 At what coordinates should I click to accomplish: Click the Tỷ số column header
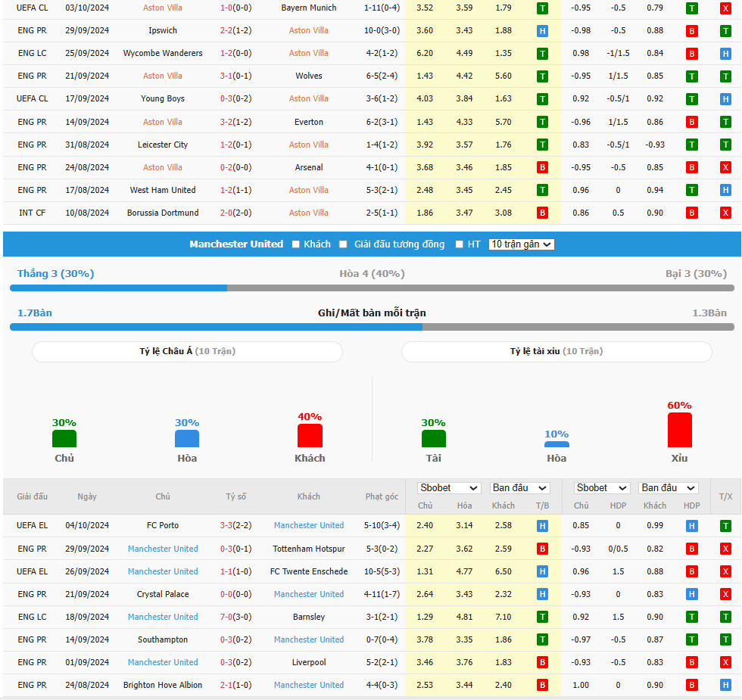(236, 496)
